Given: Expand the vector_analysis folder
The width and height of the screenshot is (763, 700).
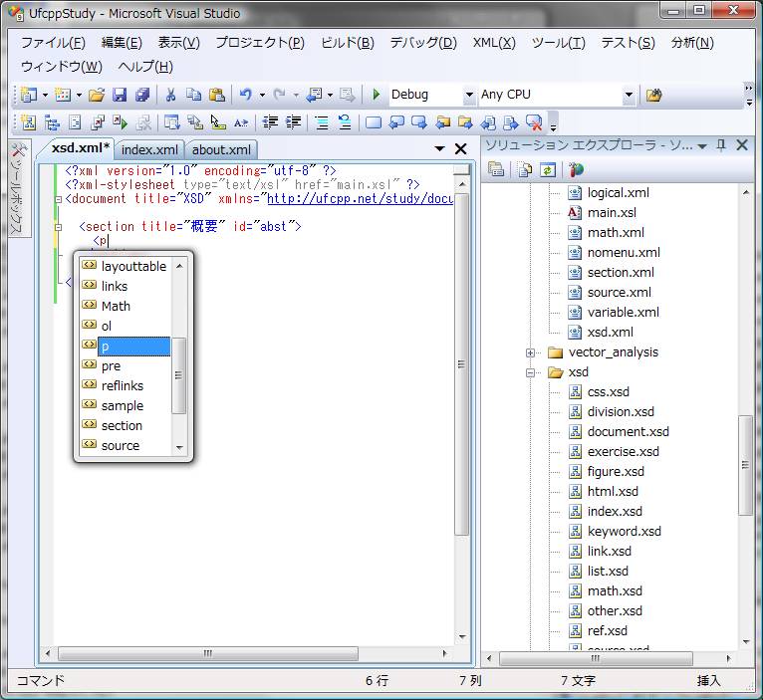Looking at the screenshot, I should coord(530,353).
